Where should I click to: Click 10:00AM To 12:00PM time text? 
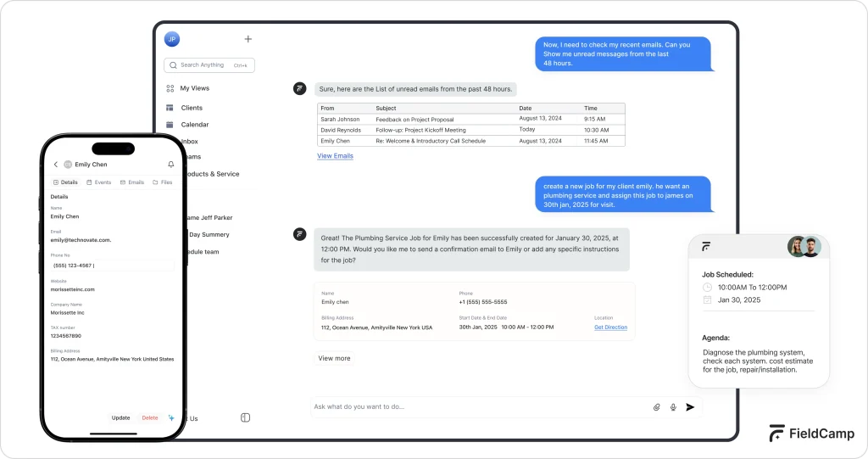click(753, 287)
